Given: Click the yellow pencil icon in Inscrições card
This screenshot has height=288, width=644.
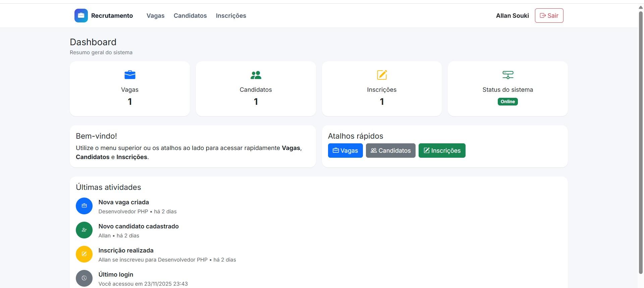Looking at the screenshot, I should 382,75.
